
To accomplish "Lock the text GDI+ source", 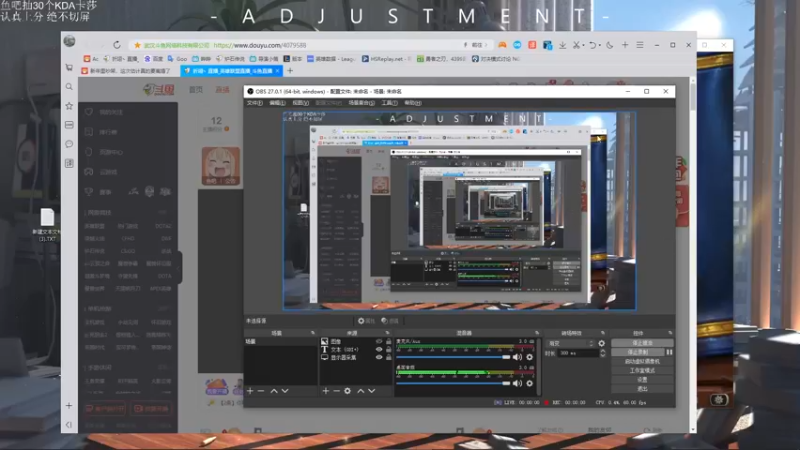I will tap(389, 349).
